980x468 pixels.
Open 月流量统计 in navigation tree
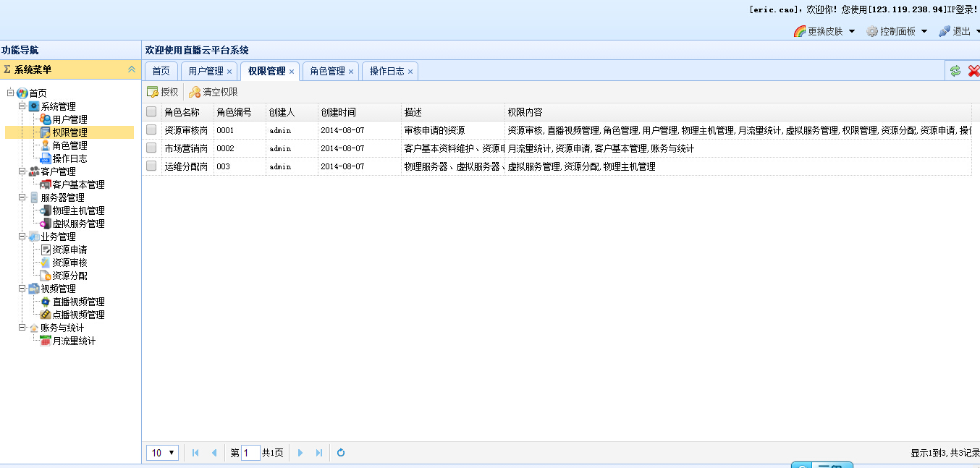pos(73,341)
